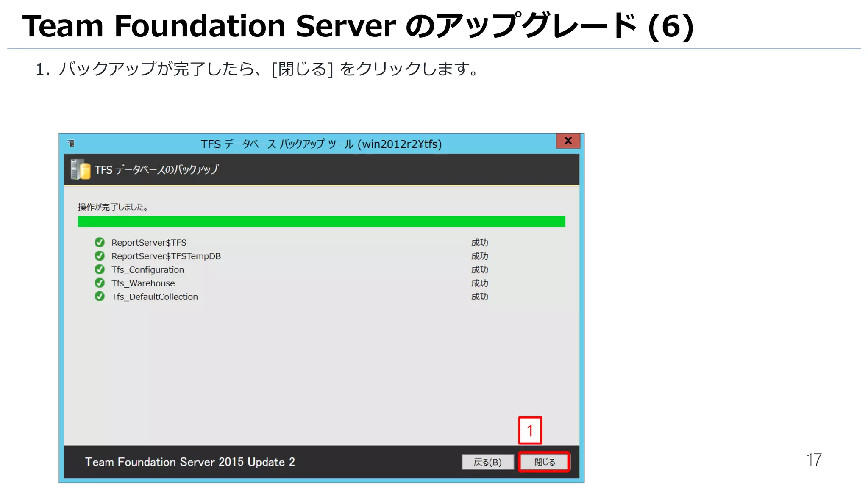Click the 戻る(B) back button
868x488 pixels.
point(488,462)
